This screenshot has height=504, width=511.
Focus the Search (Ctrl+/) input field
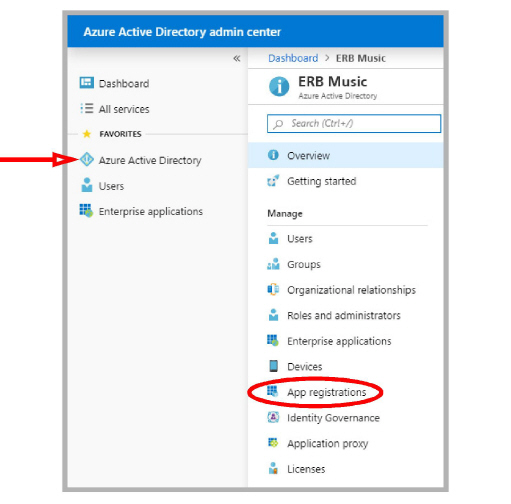354,124
